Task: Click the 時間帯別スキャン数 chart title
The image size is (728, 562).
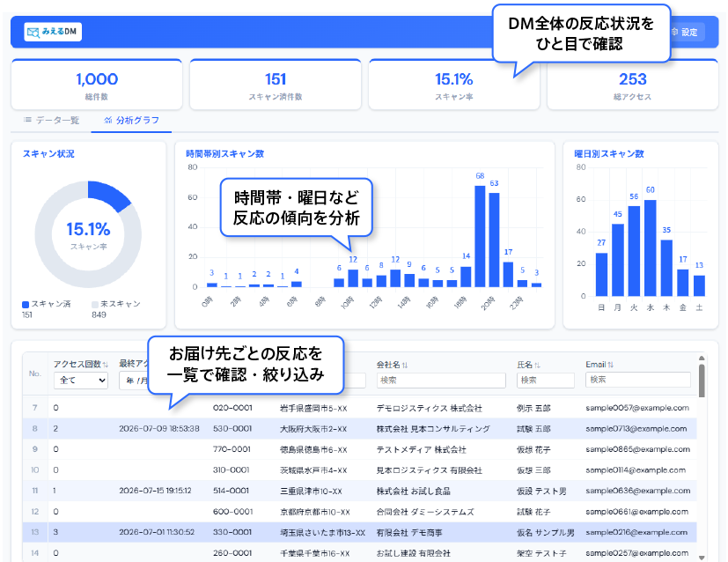Action: pos(224,154)
